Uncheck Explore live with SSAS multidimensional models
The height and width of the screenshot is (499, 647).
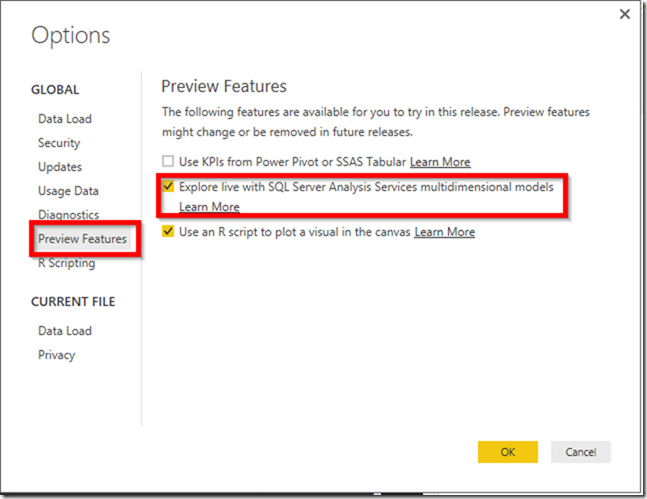coord(168,186)
